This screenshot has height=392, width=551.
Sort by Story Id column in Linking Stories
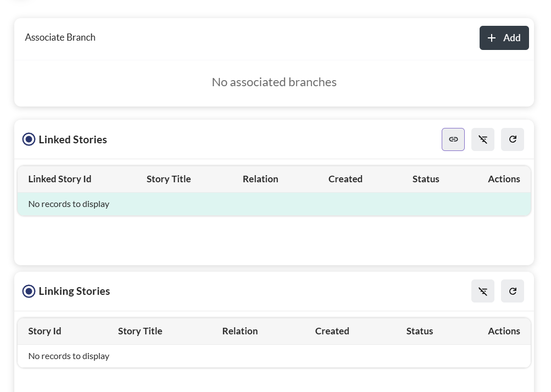(44, 331)
